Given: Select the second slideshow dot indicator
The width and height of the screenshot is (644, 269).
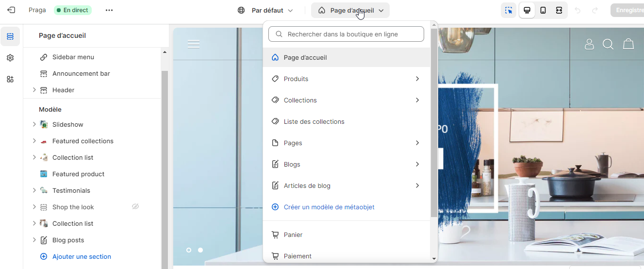Looking at the screenshot, I should point(200,250).
